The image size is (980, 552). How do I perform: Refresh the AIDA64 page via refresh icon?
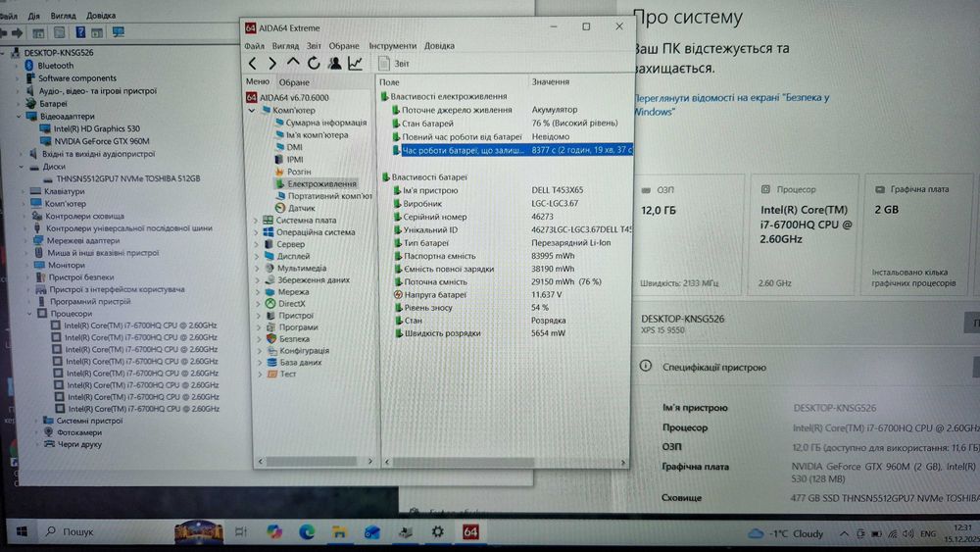pyautogui.click(x=314, y=63)
